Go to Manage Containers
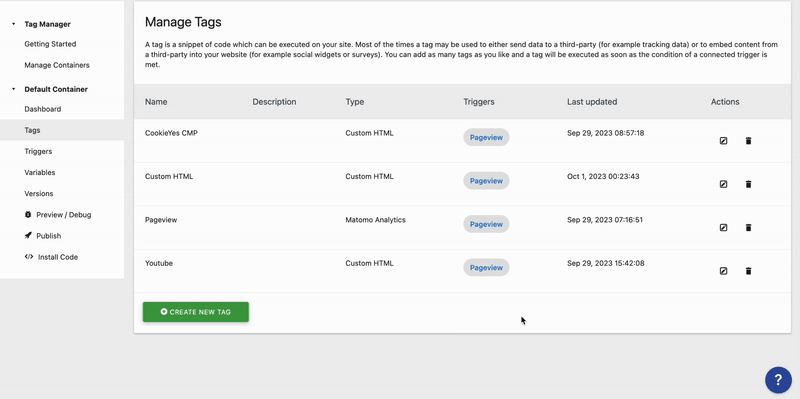The width and height of the screenshot is (800, 399). pos(57,65)
